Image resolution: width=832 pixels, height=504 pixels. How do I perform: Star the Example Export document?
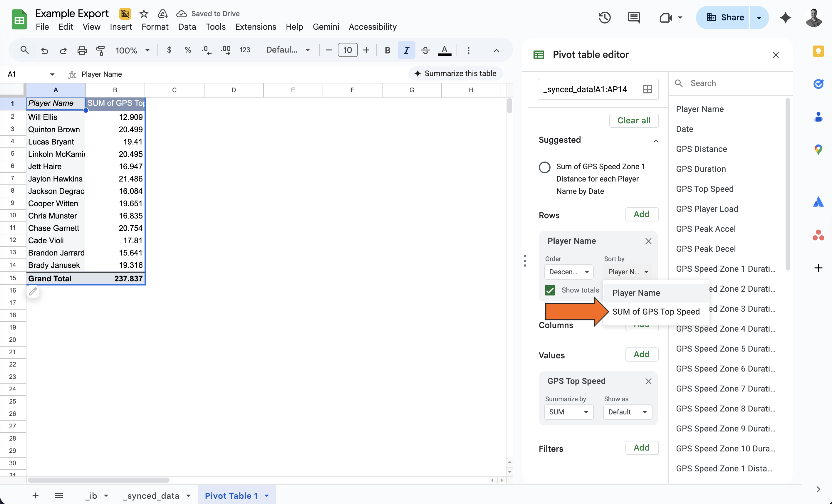tap(144, 14)
